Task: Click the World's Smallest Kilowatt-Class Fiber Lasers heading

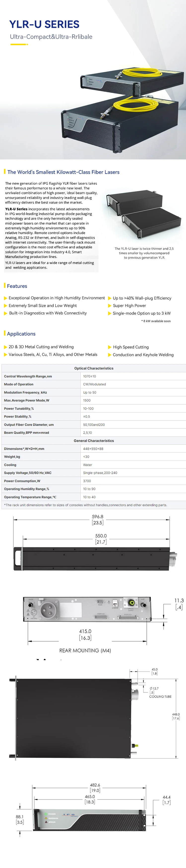Action: point(63,172)
